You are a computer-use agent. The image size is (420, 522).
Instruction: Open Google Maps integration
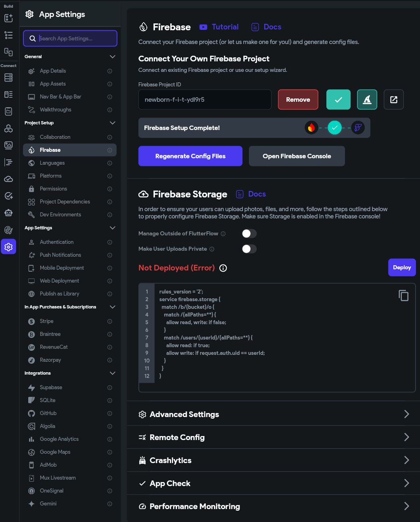(70, 452)
